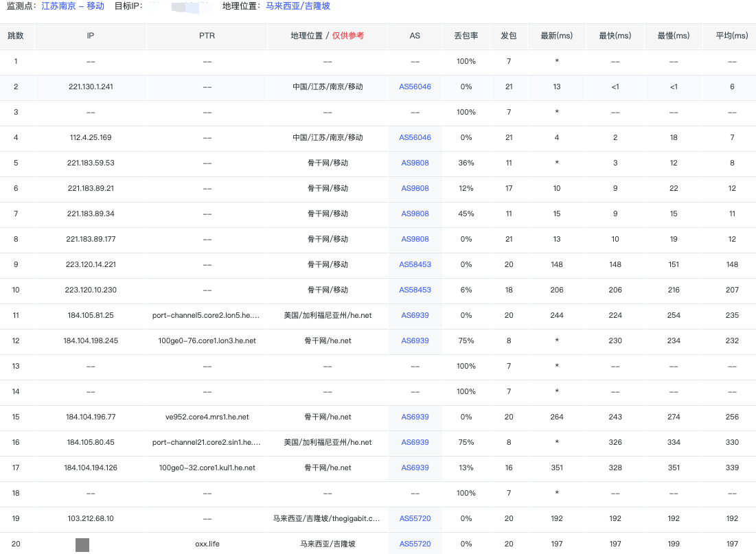Click the PTR column header

coord(207,36)
